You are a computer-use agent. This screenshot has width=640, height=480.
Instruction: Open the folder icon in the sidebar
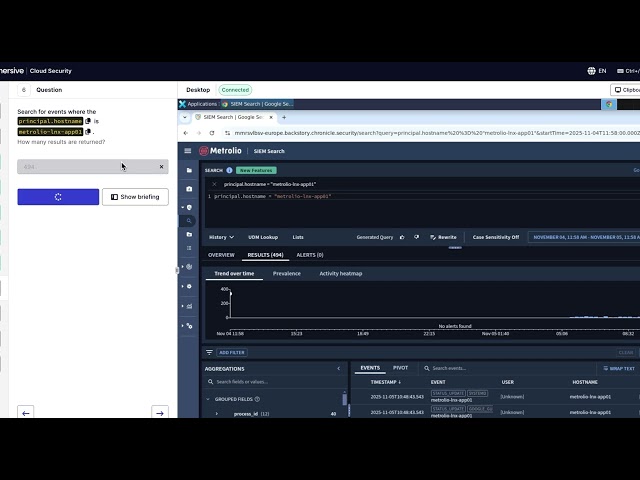pyautogui.click(x=189, y=170)
